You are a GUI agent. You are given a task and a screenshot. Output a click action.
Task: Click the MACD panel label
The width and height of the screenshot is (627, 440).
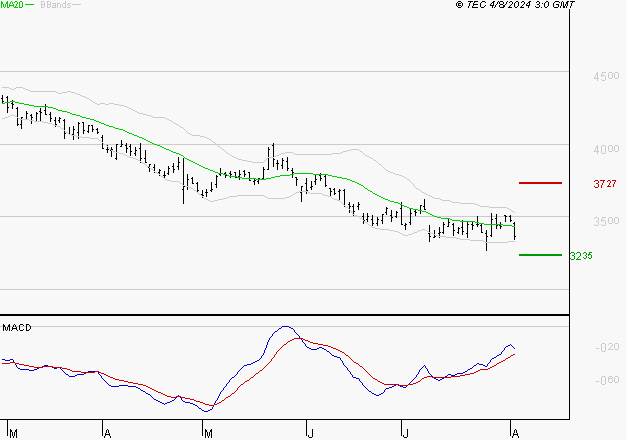click(x=17, y=328)
